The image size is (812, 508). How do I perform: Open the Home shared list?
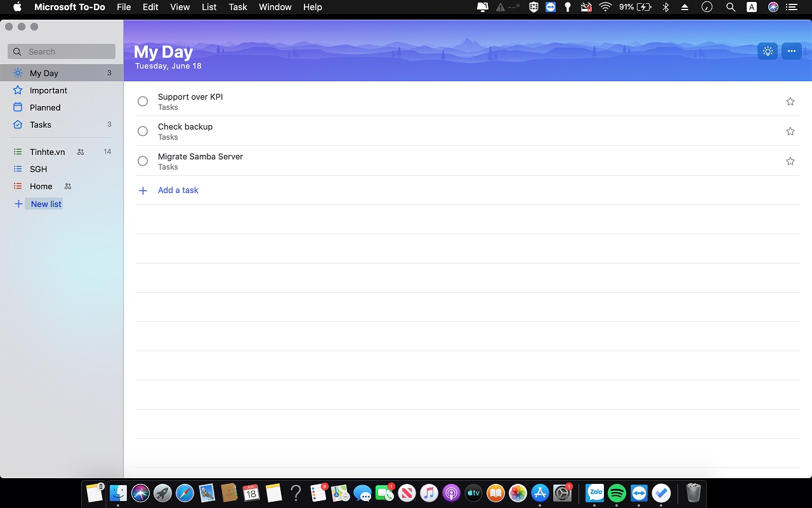[62, 186]
